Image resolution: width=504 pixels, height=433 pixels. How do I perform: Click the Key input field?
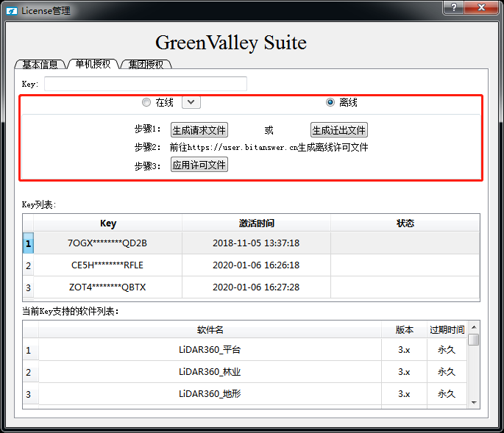[x=146, y=84]
